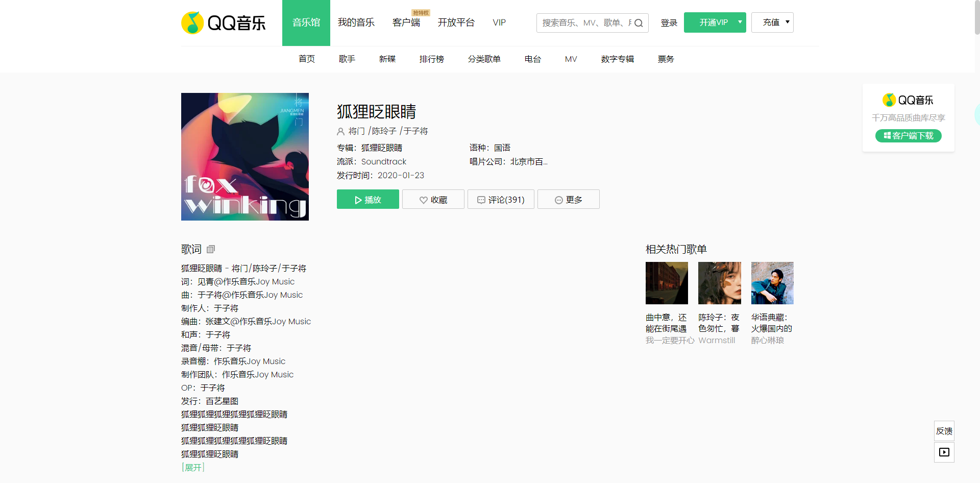Click the 收藏 heart button

[x=433, y=200]
